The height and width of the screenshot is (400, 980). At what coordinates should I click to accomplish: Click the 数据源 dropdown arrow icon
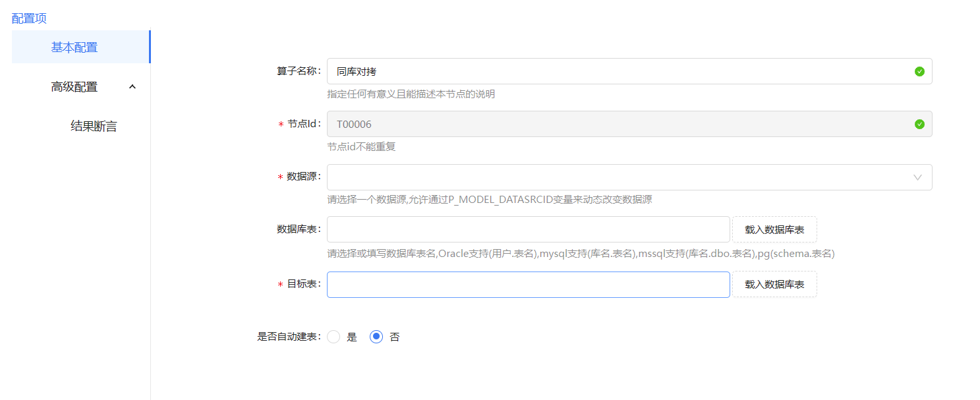pos(917,177)
